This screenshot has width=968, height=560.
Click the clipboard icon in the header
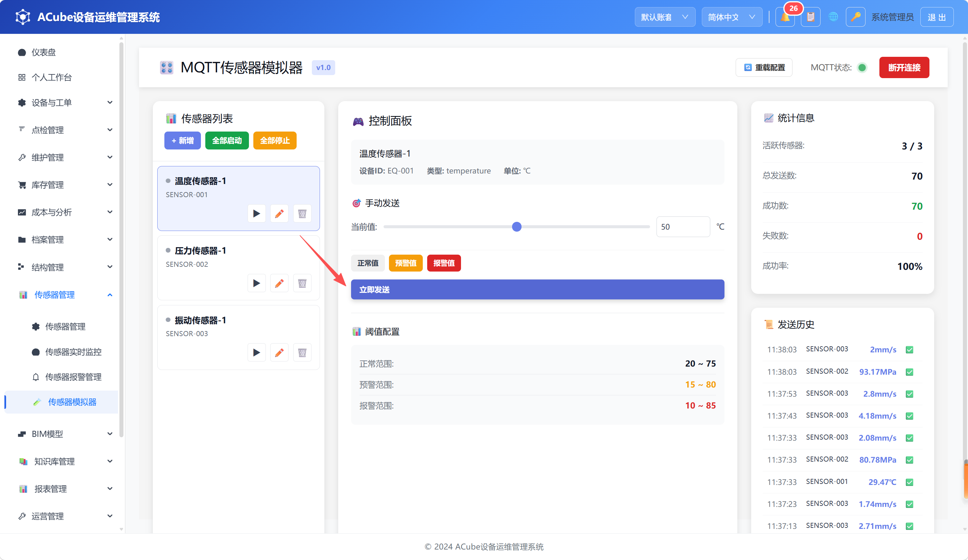810,17
